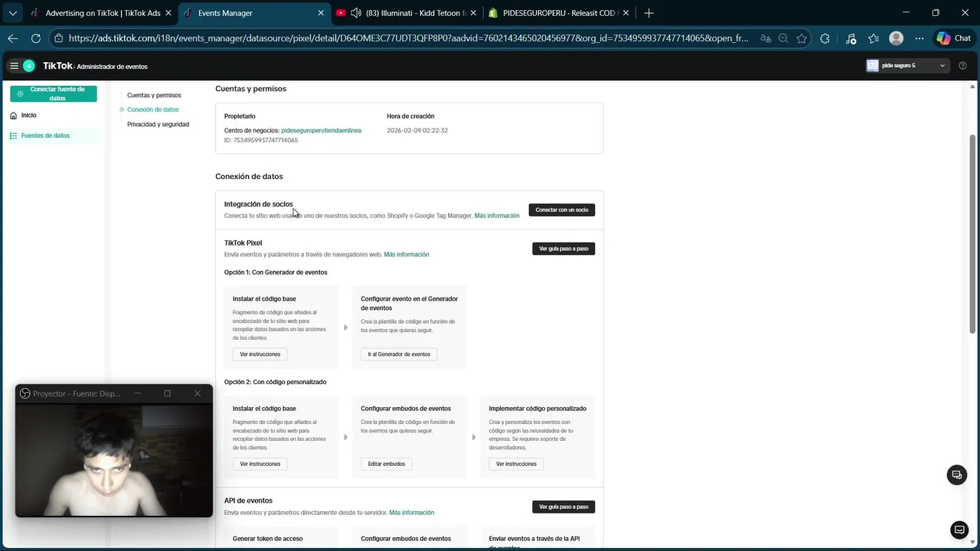Select the Events Manager browser tab

coord(254,13)
